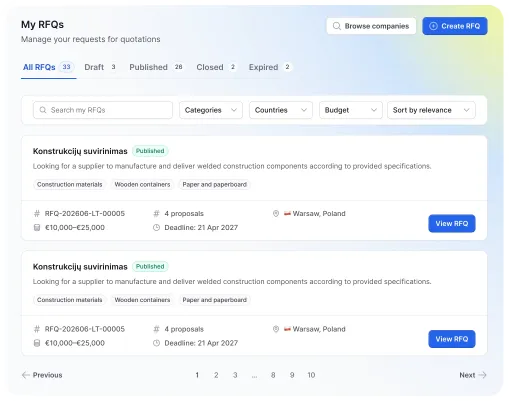The height and width of the screenshot is (401, 509).
Task: Click hash icon beside second RFQ-202606-LT-00005
Action: [37, 329]
